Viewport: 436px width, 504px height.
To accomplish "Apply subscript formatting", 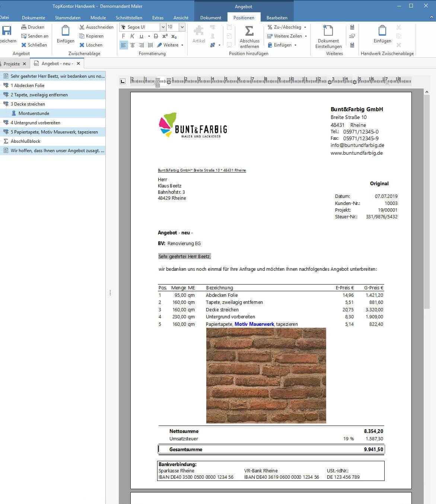I will click(x=174, y=36).
